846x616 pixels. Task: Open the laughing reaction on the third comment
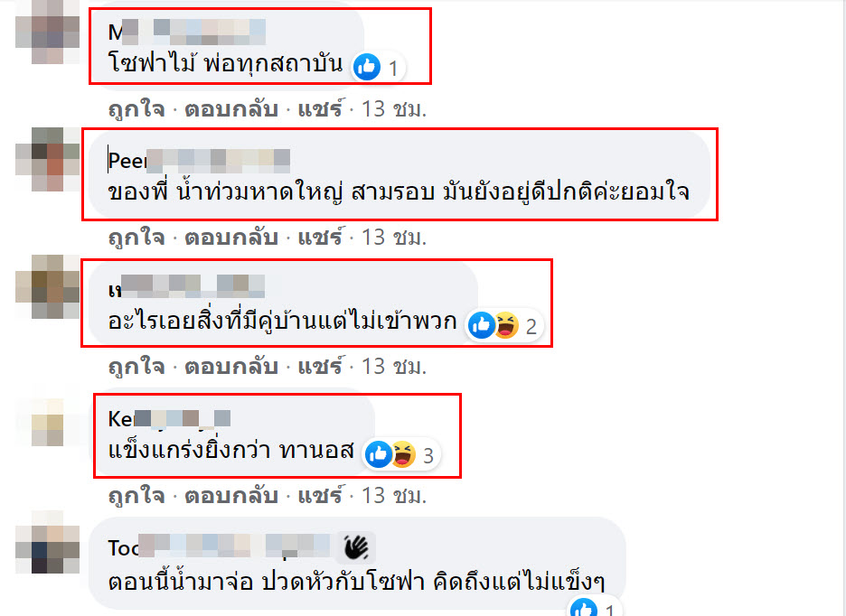506,325
